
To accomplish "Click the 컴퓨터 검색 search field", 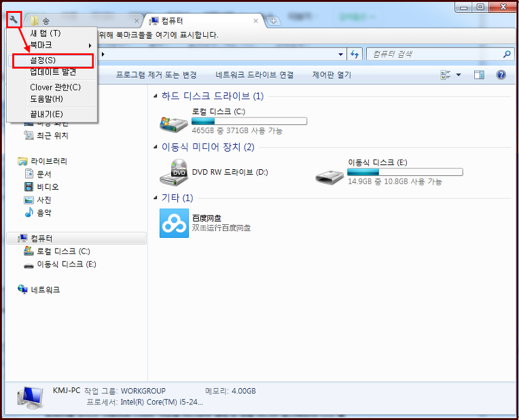I will (x=435, y=54).
